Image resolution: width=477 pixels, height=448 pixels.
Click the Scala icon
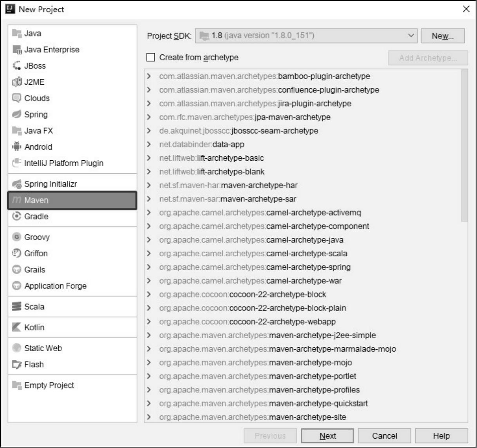coord(16,307)
